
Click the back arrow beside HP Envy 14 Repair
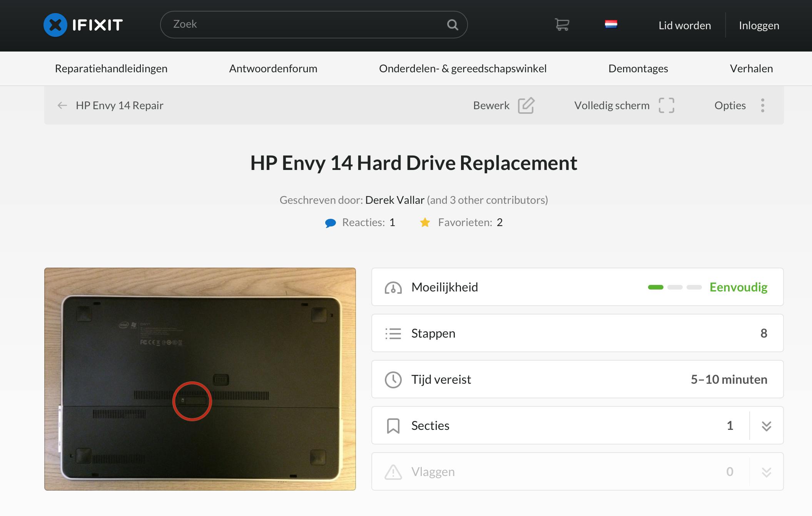tap(62, 105)
